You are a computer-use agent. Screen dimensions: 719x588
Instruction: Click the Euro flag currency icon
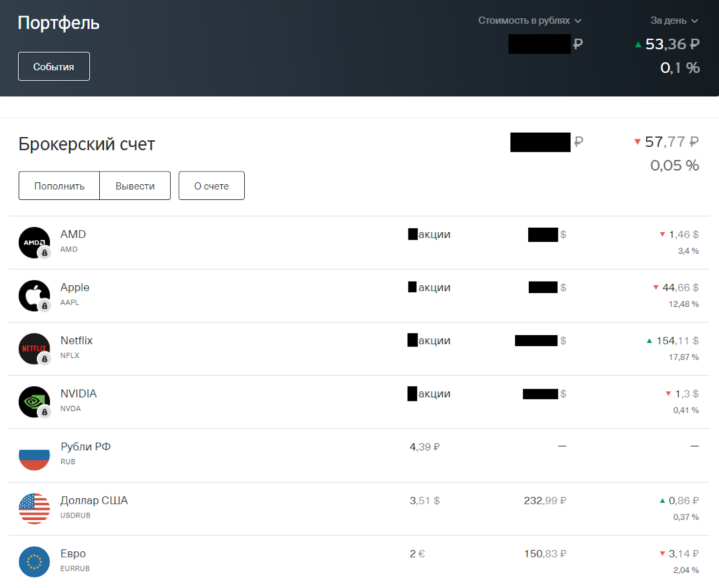point(34,561)
